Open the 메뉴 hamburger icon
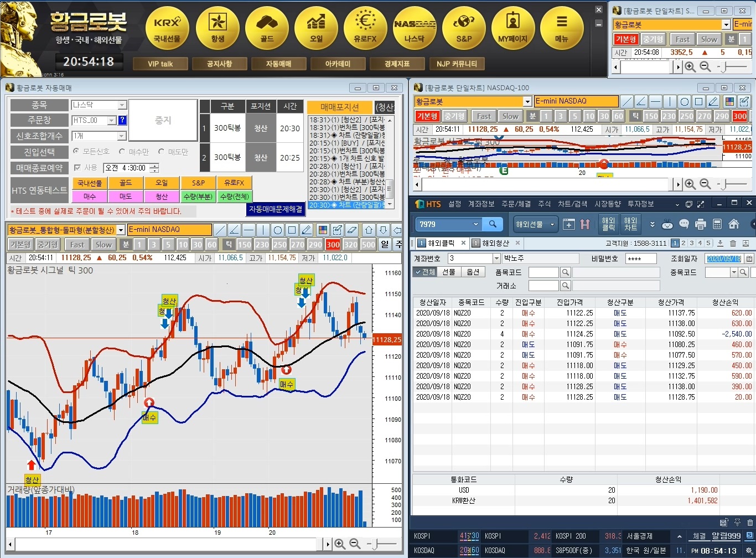 point(562,28)
